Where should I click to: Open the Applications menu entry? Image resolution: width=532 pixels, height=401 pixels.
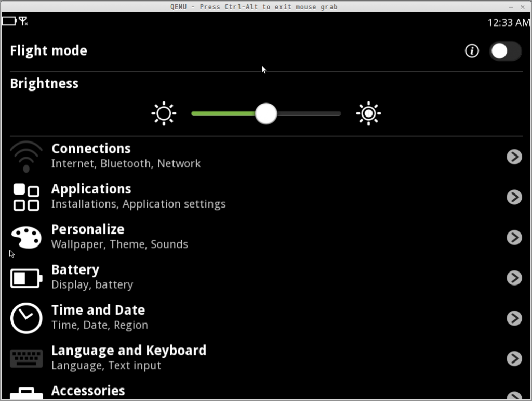point(266,197)
